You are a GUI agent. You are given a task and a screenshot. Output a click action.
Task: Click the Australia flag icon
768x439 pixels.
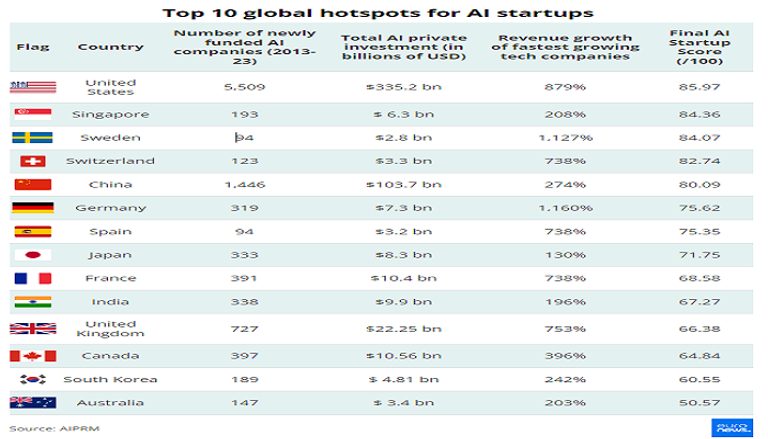tap(26, 403)
